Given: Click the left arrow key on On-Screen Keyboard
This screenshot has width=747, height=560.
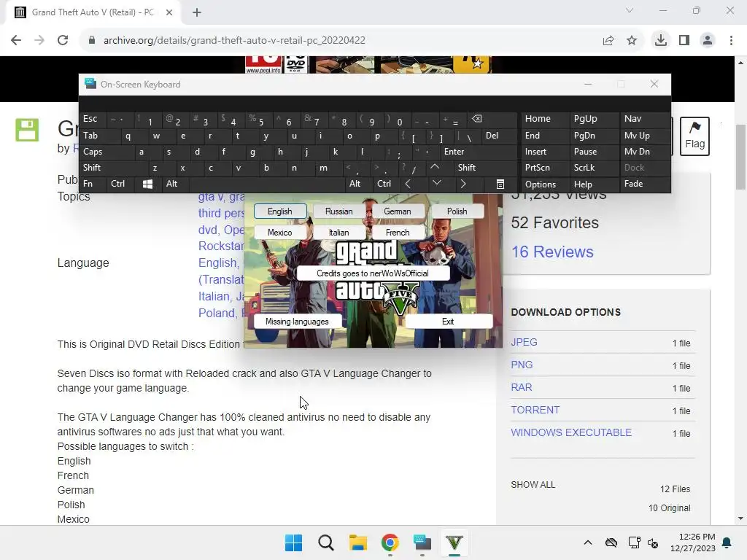Looking at the screenshot, I should tap(408, 184).
